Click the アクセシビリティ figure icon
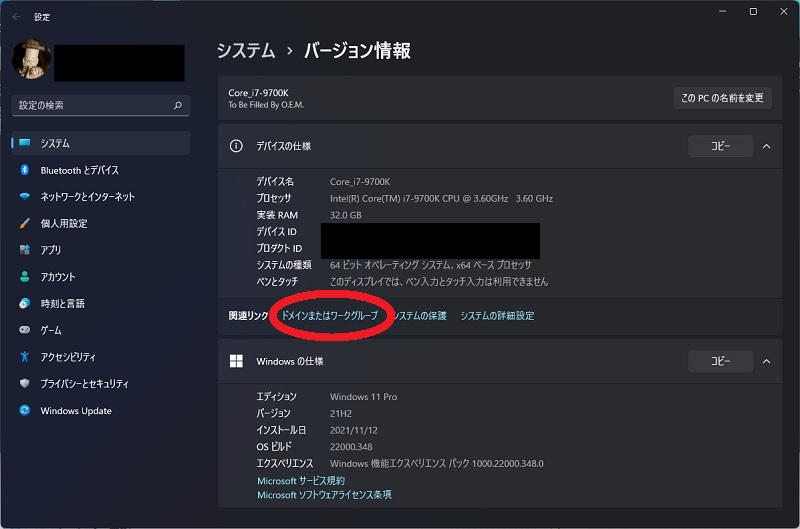This screenshot has width=800, height=529. [24, 357]
